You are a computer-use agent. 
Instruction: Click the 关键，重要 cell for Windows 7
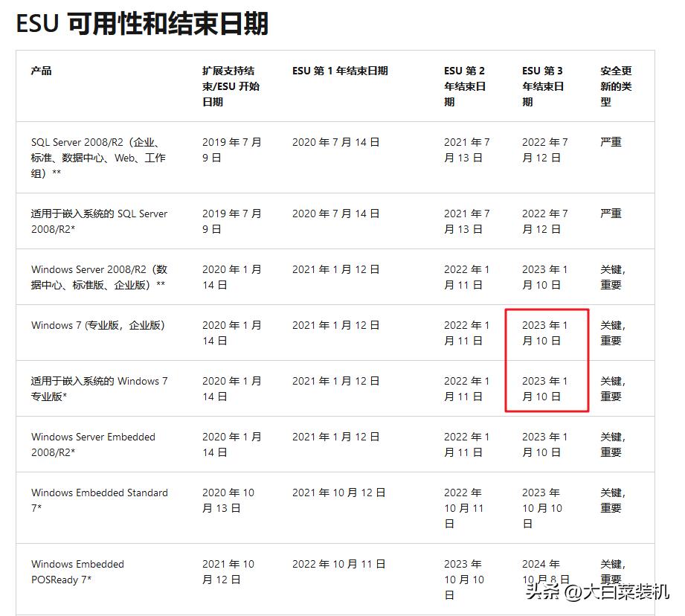coord(611,333)
